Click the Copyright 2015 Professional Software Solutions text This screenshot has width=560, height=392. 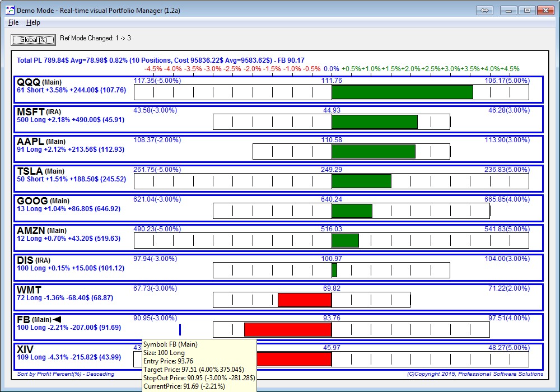click(x=475, y=374)
